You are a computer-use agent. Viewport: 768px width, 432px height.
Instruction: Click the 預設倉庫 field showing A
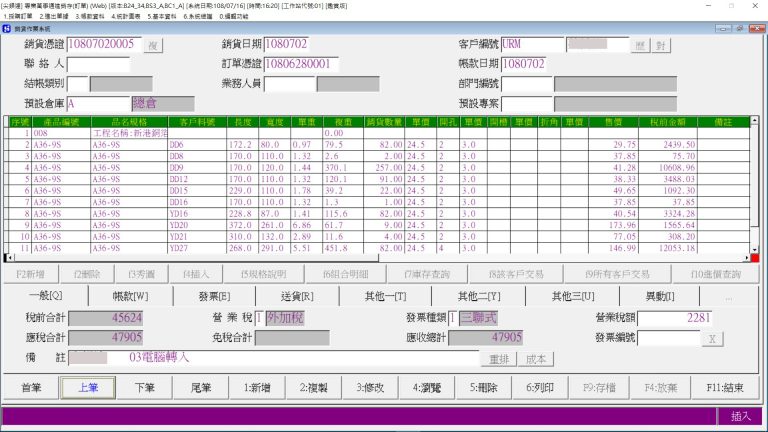click(98, 104)
